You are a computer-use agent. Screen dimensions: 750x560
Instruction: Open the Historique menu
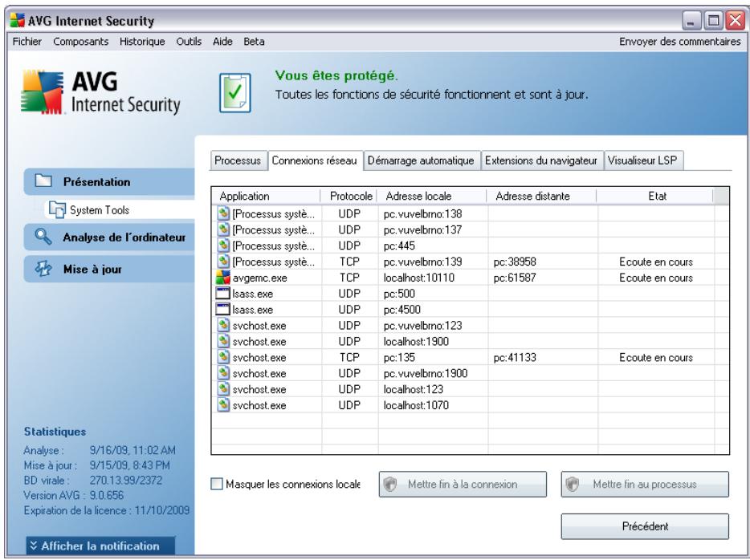(x=142, y=42)
